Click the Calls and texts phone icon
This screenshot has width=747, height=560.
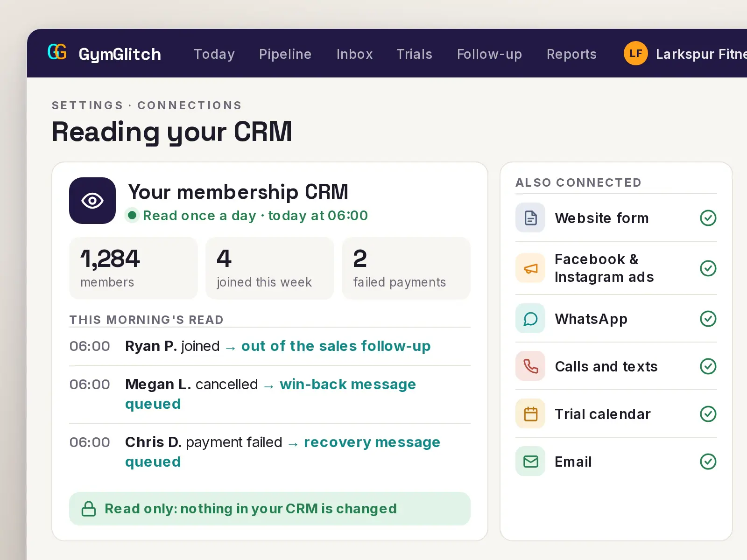530,366
